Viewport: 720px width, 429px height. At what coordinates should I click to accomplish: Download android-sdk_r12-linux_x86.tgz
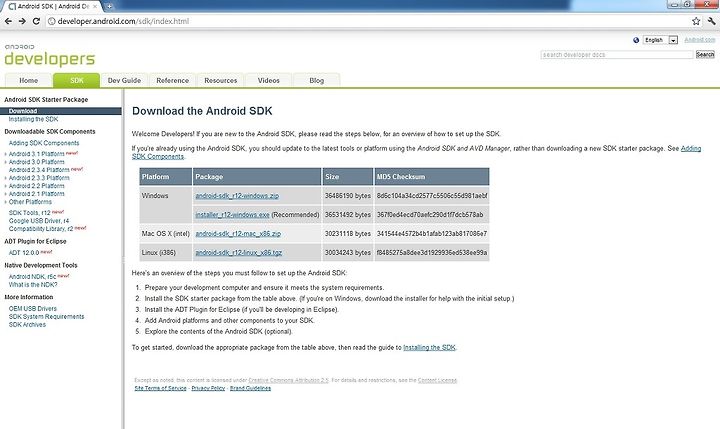tap(238, 253)
